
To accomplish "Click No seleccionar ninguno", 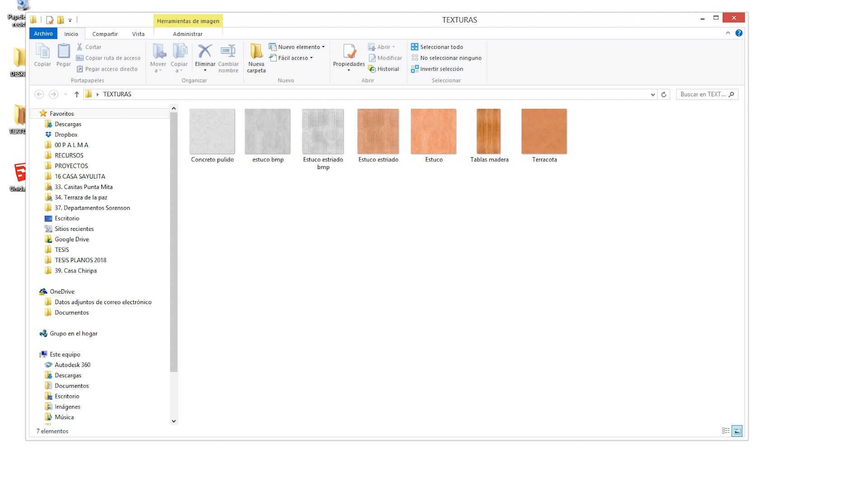I will [446, 58].
